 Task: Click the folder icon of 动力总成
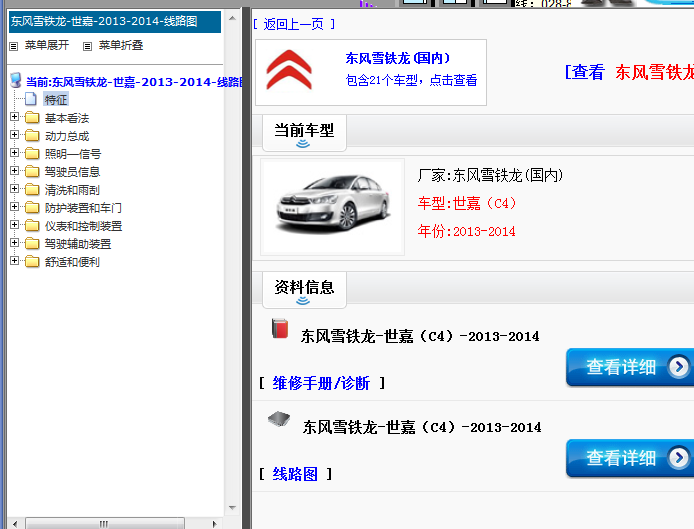click(32, 135)
